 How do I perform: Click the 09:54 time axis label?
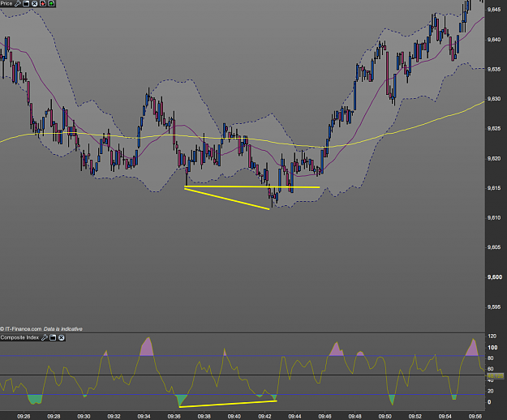tap(445, 417)
